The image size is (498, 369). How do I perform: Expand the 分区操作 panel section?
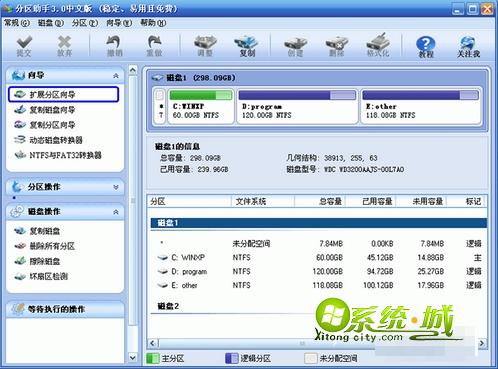pyautogui.click(x=116, y=187)
